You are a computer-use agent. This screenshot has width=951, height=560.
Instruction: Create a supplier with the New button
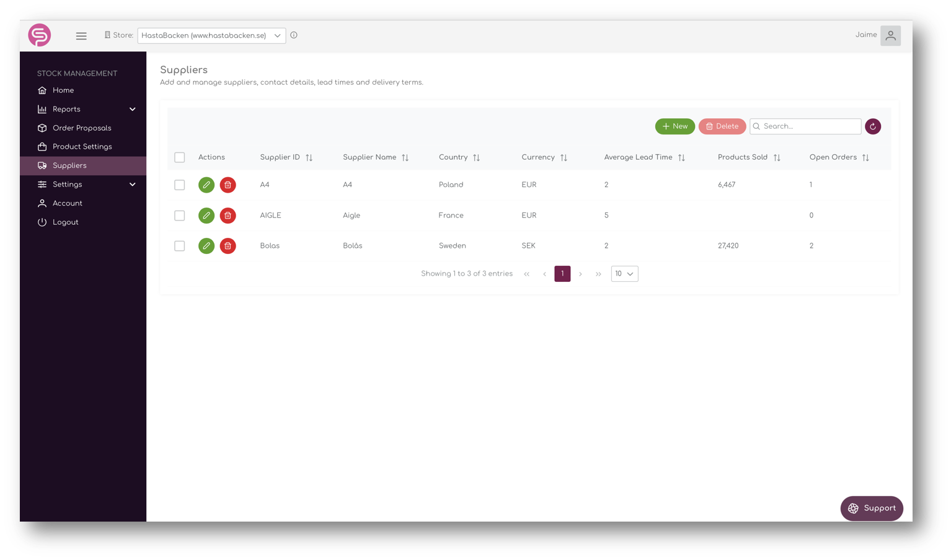pyautogui.click(x=675, y=126)
